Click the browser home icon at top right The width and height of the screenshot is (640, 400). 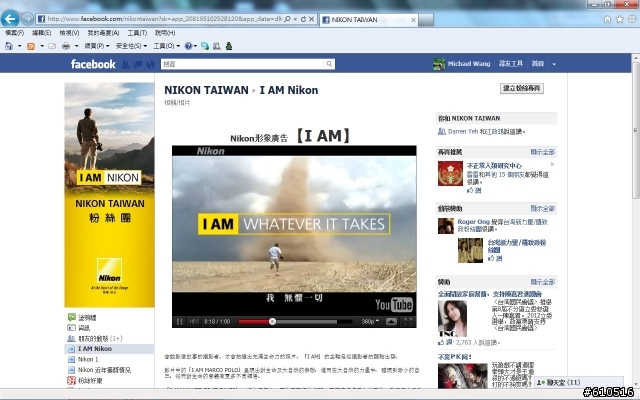click(607, 19)
